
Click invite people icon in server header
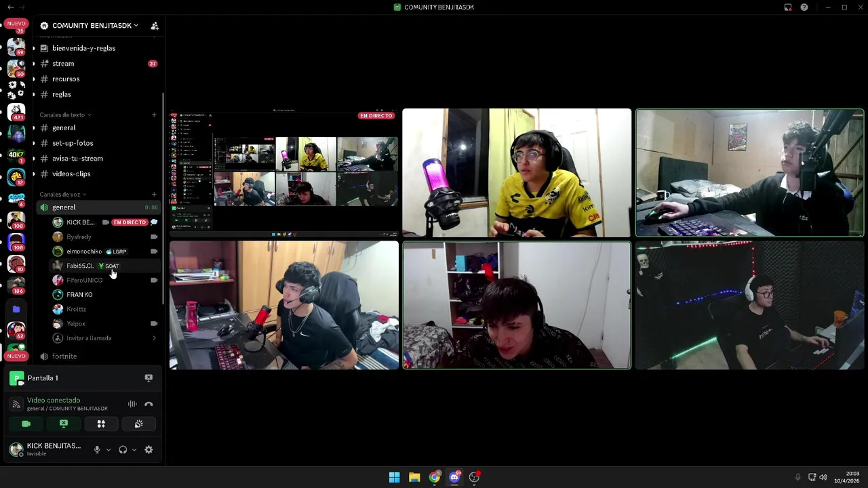click(x=155, y=26)
